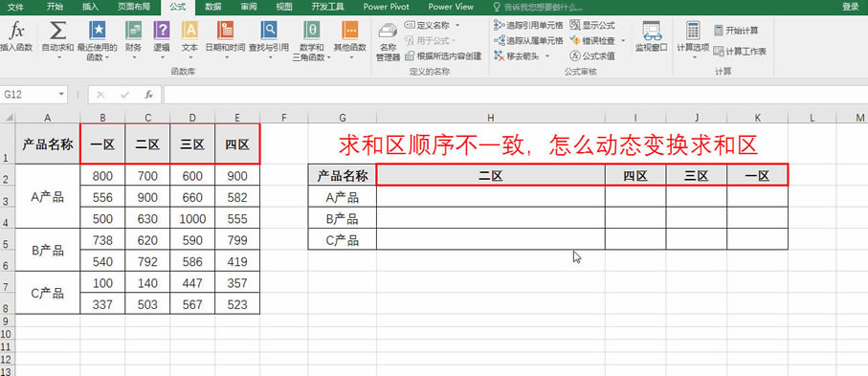Click the Sign in (登录) link
Image resolution: width=868 pixels, height=376 pixels.
(850, 7)
